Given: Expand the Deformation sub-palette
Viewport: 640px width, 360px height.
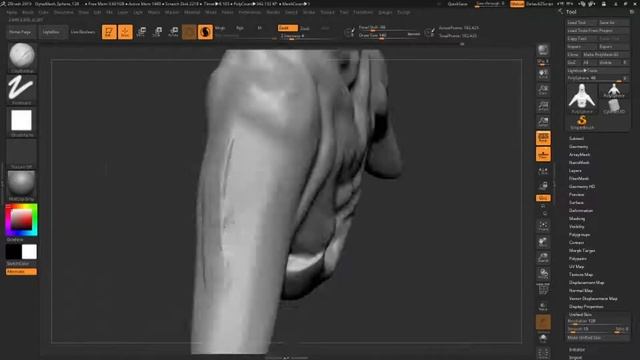Looking at the screenshot, I should point(581,211).
